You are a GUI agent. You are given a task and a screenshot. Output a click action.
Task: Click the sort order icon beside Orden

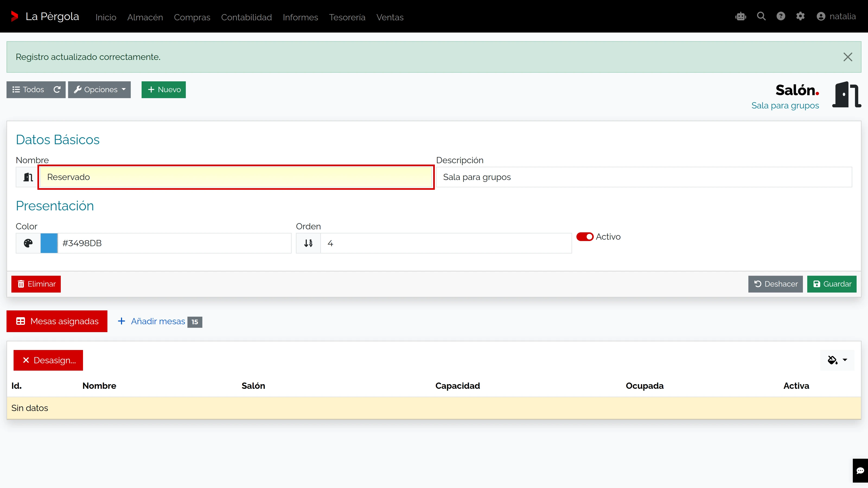308,243
